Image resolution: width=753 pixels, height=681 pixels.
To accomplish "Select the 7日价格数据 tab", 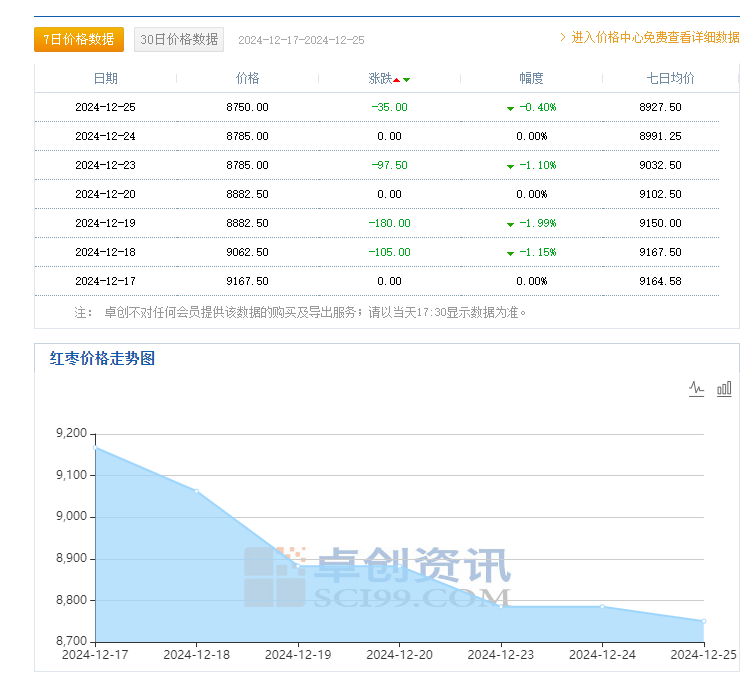I will (79, 39).
